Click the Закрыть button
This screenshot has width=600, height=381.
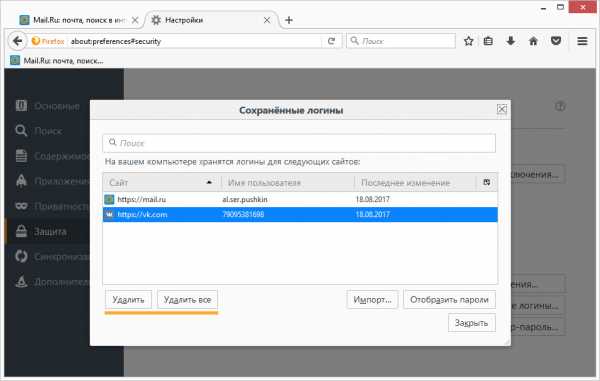[x=471, y=323]
